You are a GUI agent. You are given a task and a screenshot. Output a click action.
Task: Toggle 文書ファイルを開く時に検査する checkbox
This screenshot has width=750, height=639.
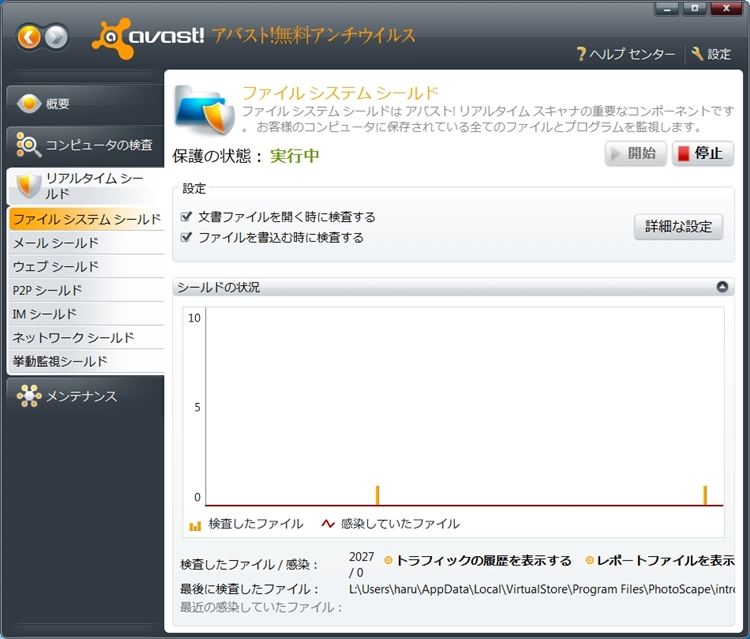click(x=187, y=217)
